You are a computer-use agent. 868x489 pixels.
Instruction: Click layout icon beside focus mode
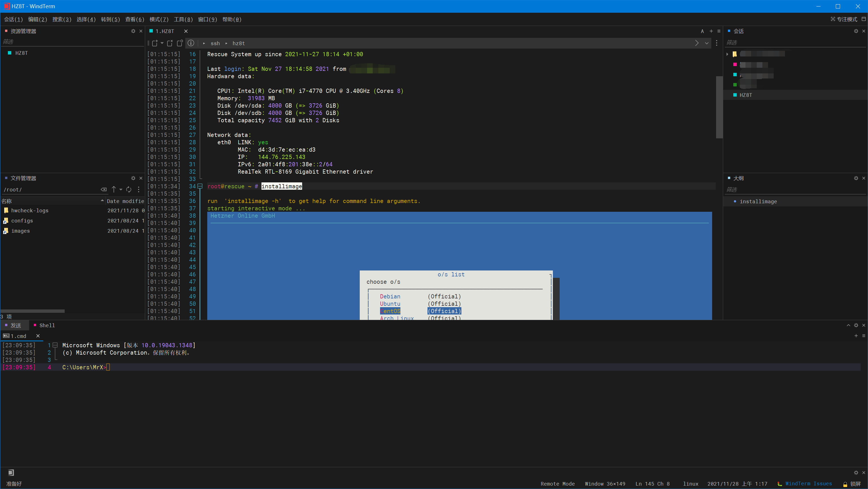(863, 19)
